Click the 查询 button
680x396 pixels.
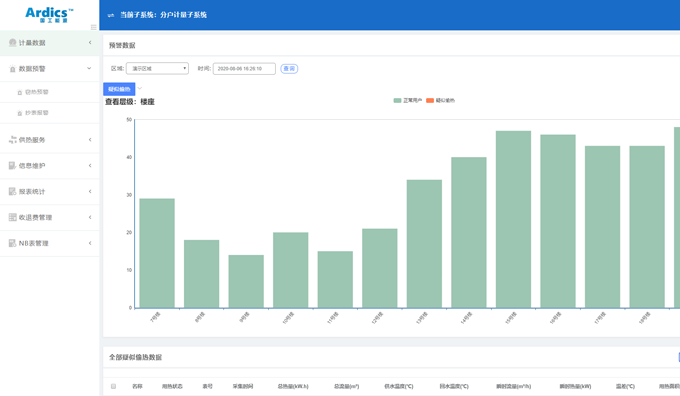(x=289, y=69)
